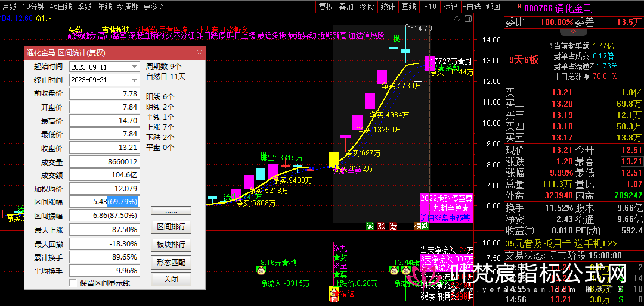Click the 叠加 toolbar button

[346, 7]
